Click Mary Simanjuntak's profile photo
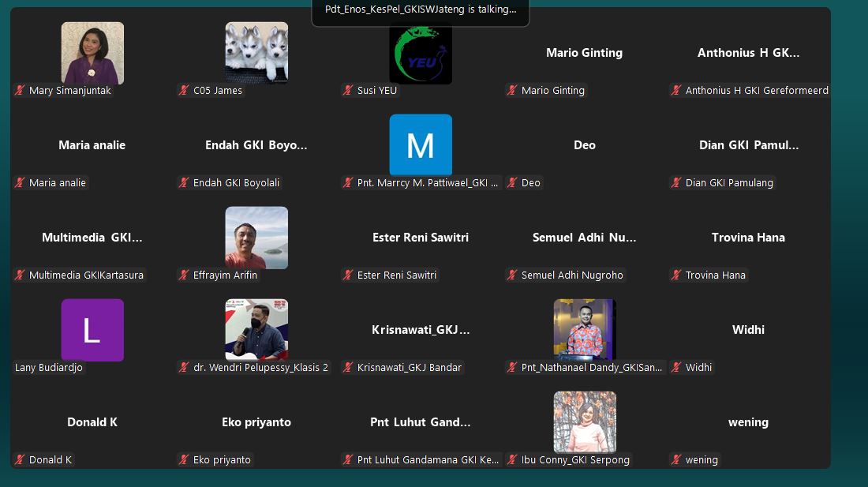Image resolution: width=868 pixels, height=487 pixels. point(92,53)
